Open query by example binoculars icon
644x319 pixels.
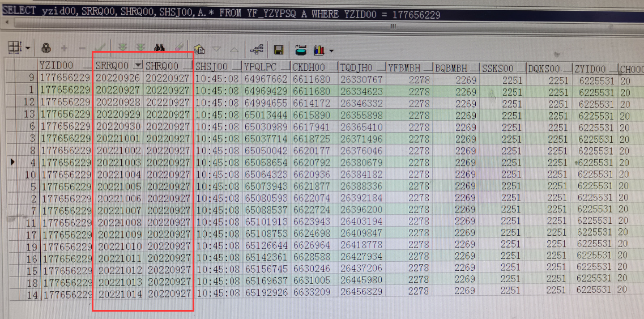click(x=159, y=48)
